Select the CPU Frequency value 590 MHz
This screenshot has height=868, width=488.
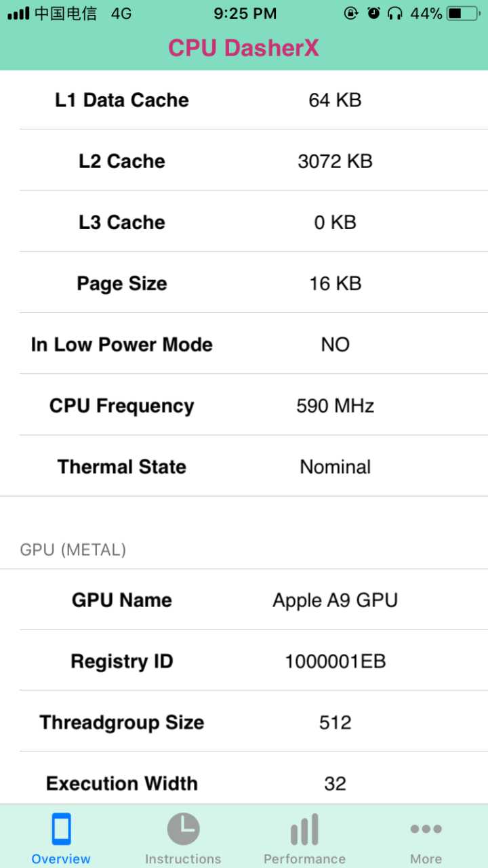pos(335,405)
